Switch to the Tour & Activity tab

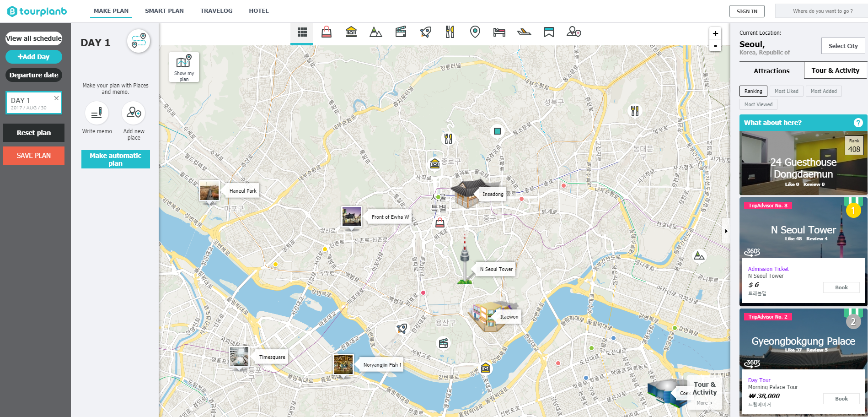click(x=835, y=70)
